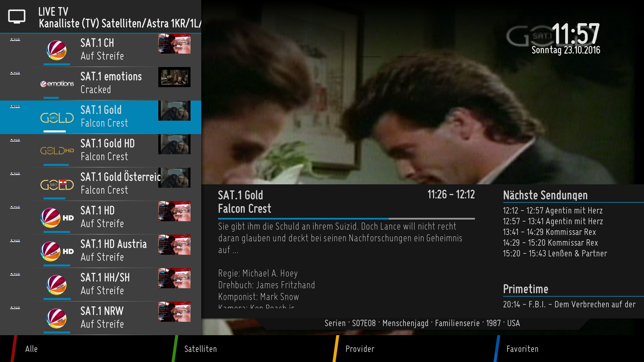Click the Live TV monitor icon
Image resolution: width=644 pixels, height=362 pixels.
(x=17, y=16)
